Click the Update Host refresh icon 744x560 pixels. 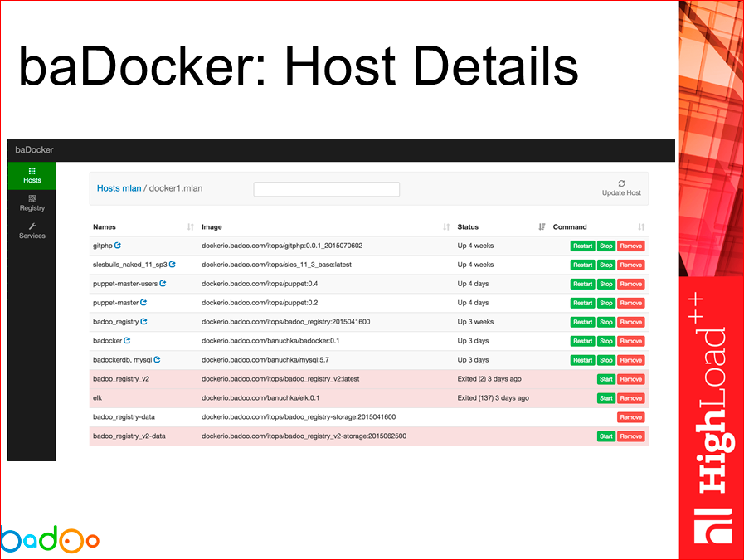tap(621, 184)
